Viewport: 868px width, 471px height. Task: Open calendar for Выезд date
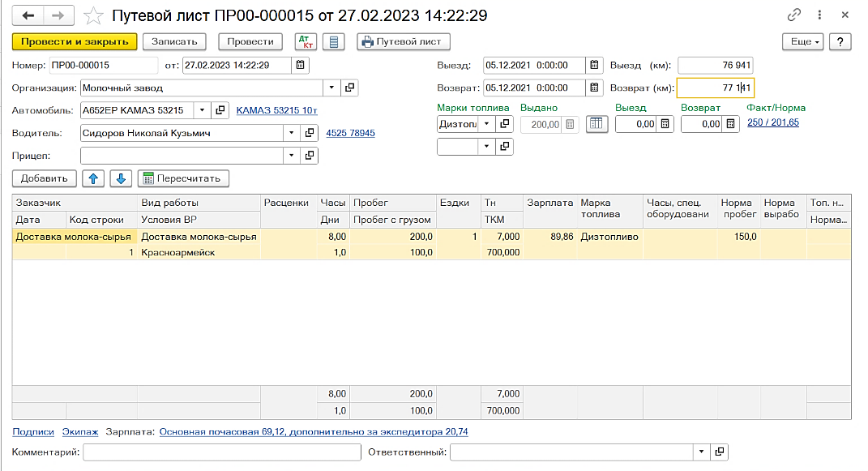(x=594, y=66)
